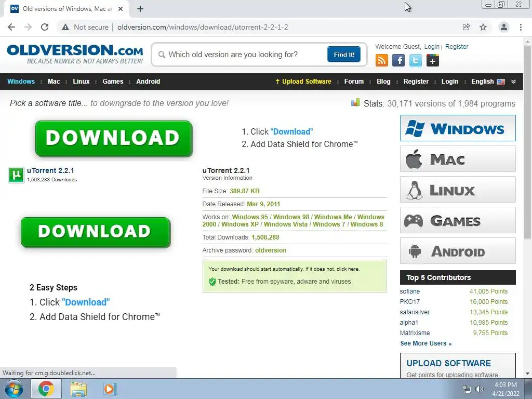Click the Games platform sidebar button
Image resolution: width=532 pixels, height=399 pixels.
[458, 220]
